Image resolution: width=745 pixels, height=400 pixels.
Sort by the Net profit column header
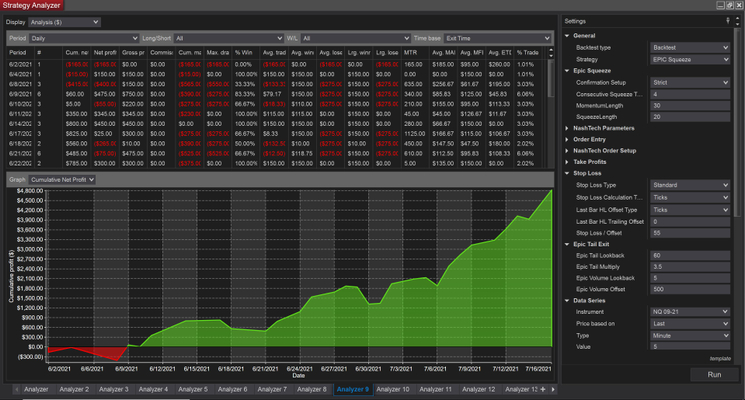pyautogui.click(x=105, y=52)
